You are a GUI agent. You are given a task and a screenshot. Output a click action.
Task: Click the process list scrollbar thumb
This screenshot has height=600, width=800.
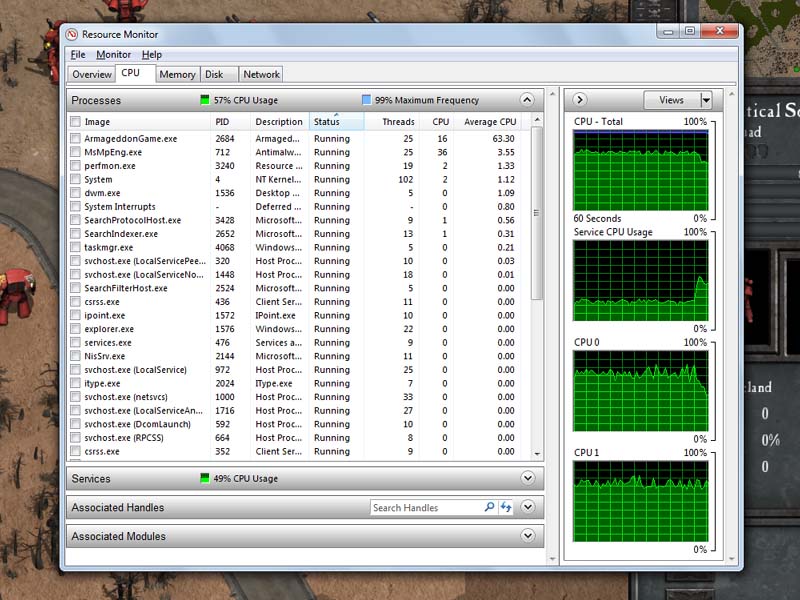coord(537,213)
